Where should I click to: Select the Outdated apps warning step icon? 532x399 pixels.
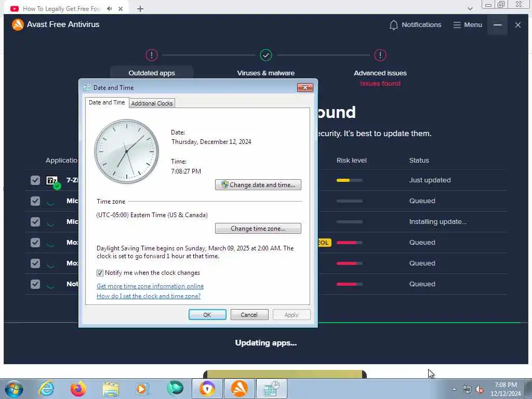coord(152,55)
